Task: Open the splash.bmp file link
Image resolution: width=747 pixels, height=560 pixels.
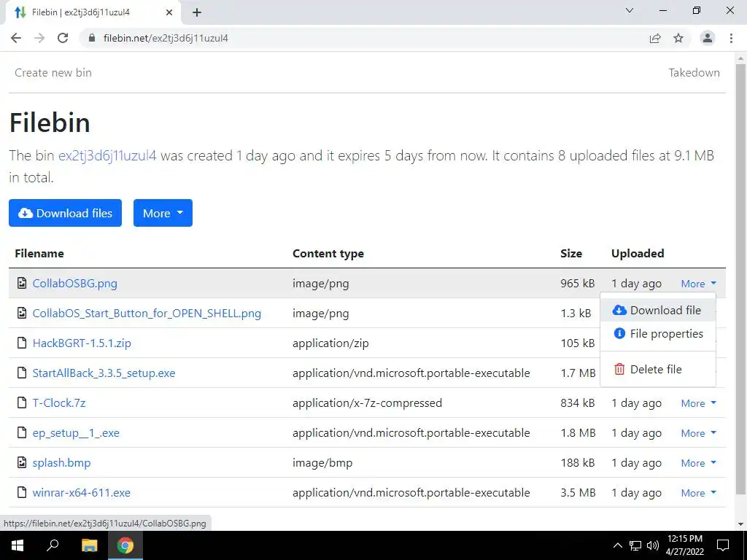Action: [x=61, y=462]
